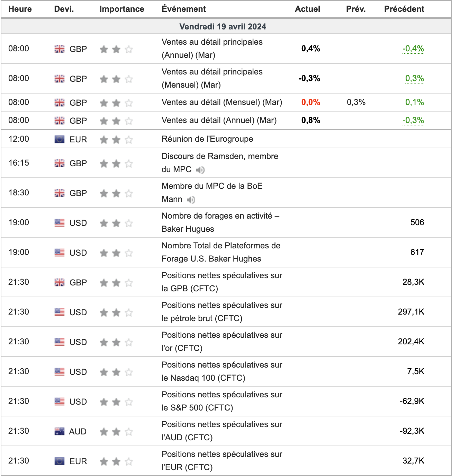Viewport: 452px width, 476px height.
Task: Click the UK flag on the 16:15 row
Action: 60,163
